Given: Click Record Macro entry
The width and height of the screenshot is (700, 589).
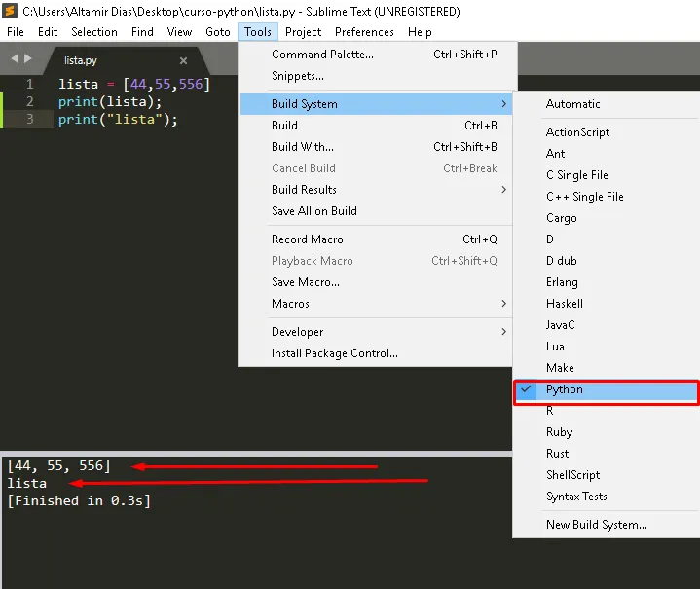Looking at the screenshot, I should click(x=377, y=239).
